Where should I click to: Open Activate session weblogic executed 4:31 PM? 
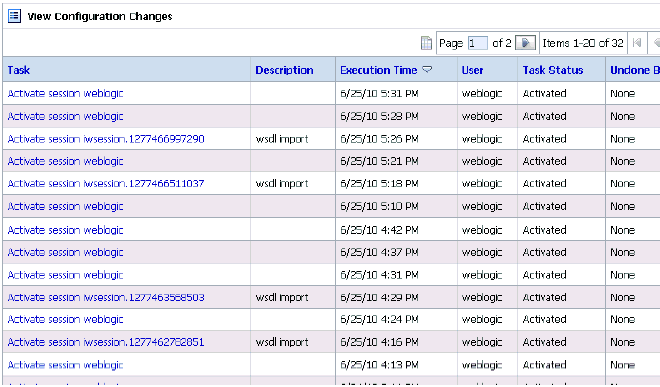click(65, 275)
